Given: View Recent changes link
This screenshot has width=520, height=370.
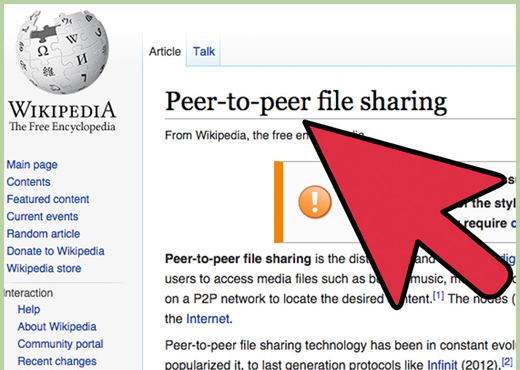Looking at the screenshot, I should tap(57, 361).
